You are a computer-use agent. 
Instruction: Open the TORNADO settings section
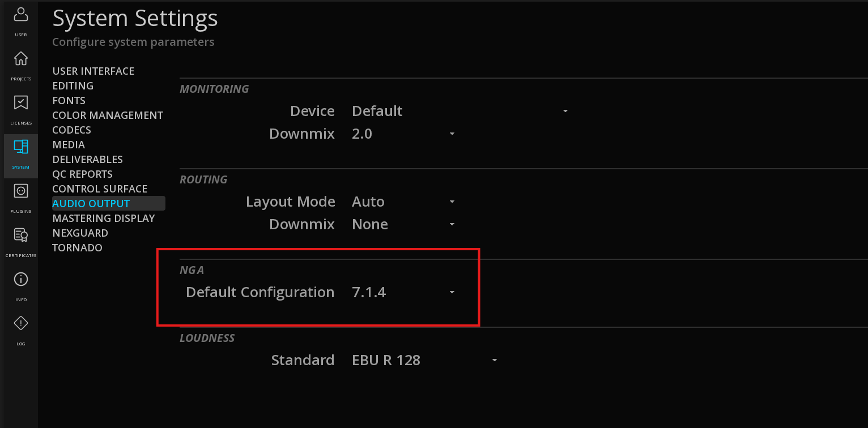click(78, 247)
